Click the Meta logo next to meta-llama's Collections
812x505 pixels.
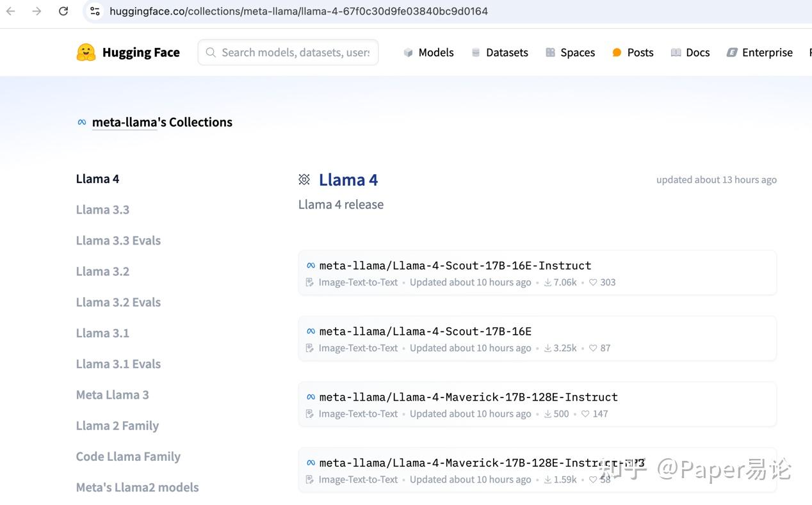tap(81, 122)
